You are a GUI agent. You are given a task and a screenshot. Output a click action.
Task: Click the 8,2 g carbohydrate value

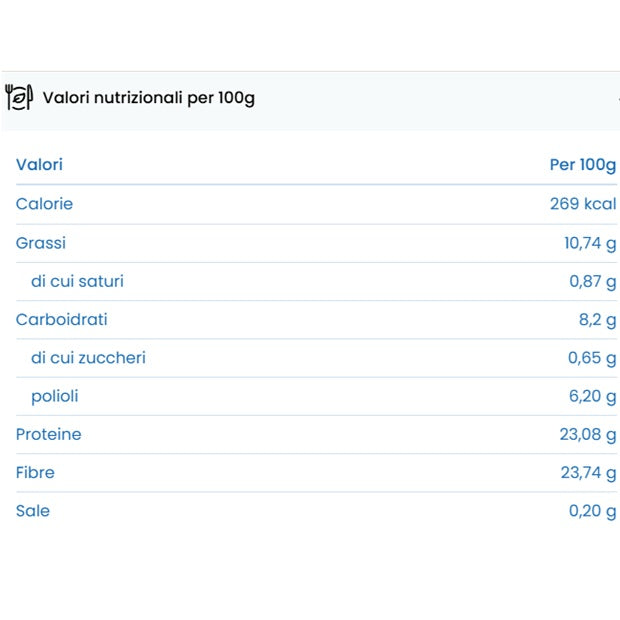coord(598,320)
